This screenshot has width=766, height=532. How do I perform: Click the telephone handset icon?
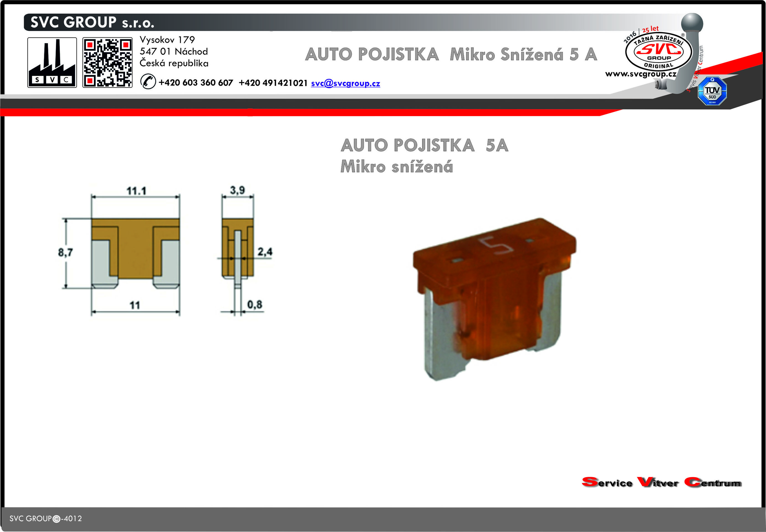tap(148, 82)
